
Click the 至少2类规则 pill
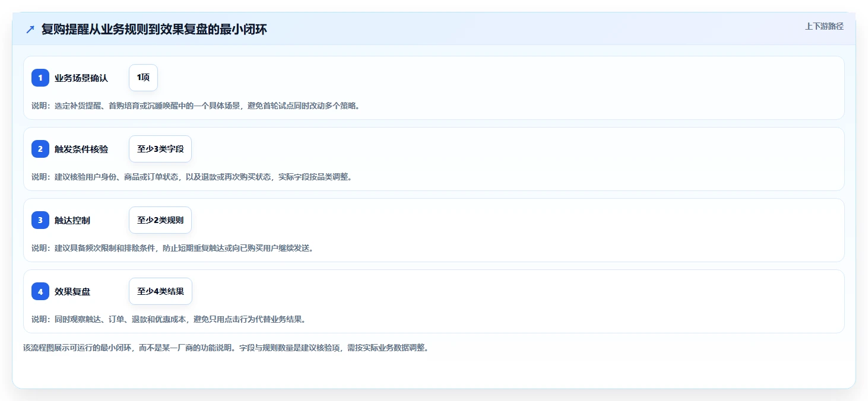coord(160,220)
